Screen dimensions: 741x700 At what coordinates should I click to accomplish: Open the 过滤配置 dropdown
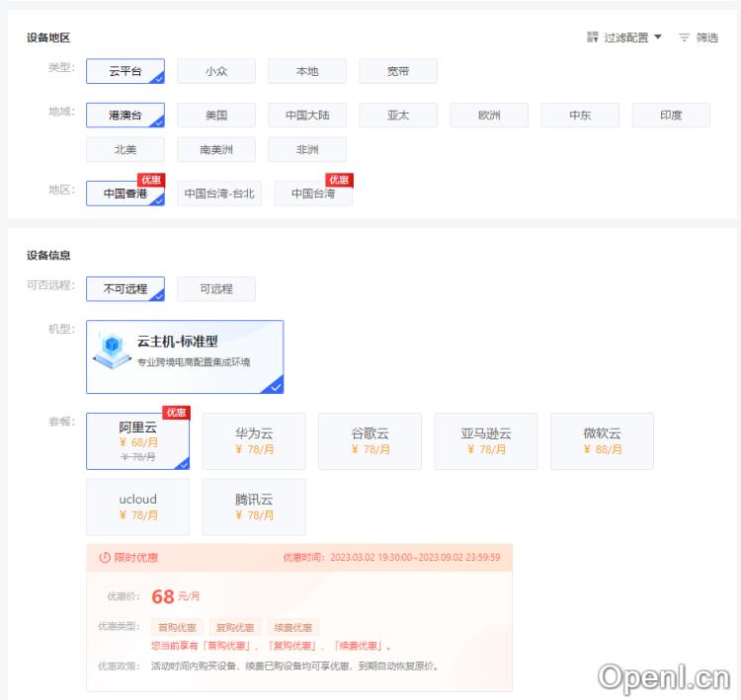(623, 38)
